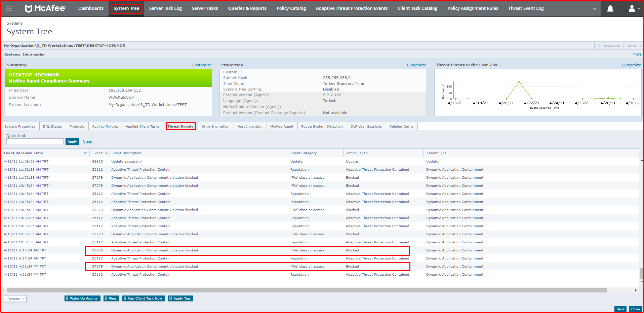Select the 4/16/21 9:17:34 AM event 37279
This screenshot has width=644, height=313.
pos(320,250)
